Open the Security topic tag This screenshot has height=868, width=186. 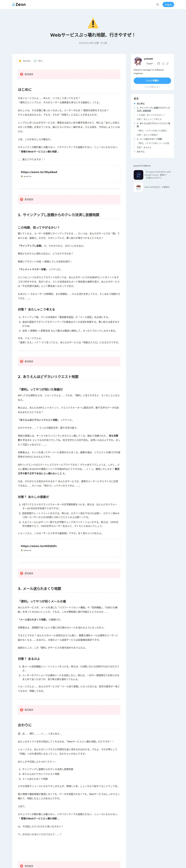[x=25, y=61]
